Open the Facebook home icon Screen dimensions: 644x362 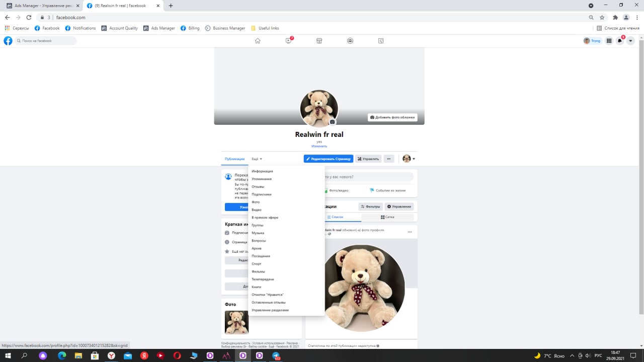point(258,41)
